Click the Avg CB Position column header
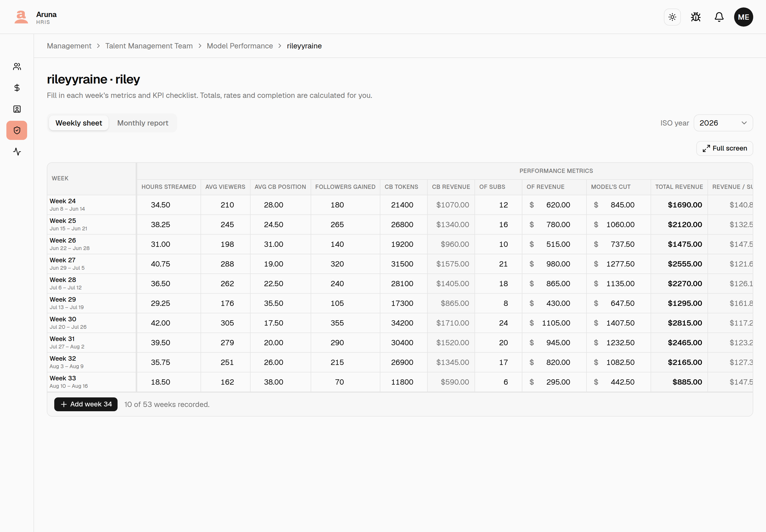This screenshot has height=532, width=766. point(280,187)
